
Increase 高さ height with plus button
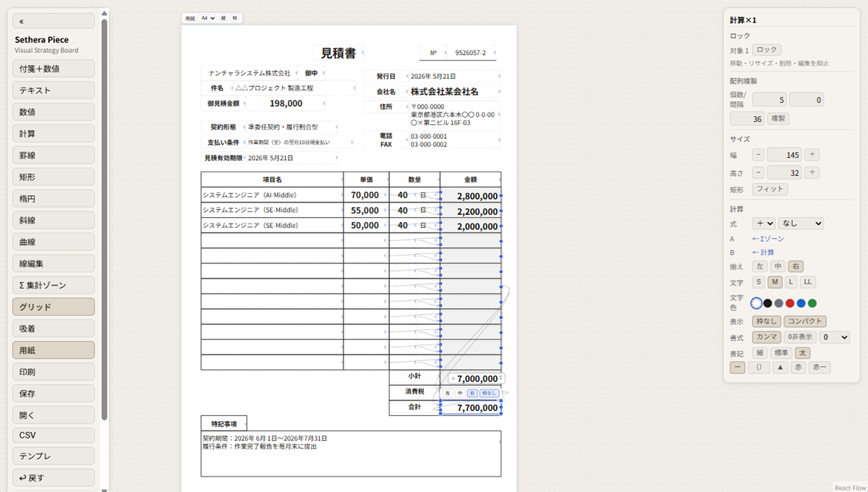click(812, 172)
